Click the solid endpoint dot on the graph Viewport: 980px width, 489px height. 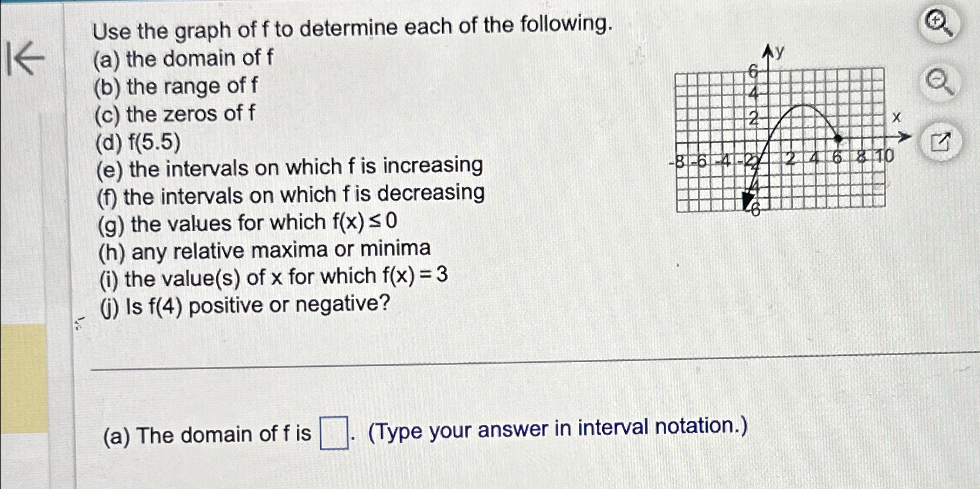(x=838, y=139)
